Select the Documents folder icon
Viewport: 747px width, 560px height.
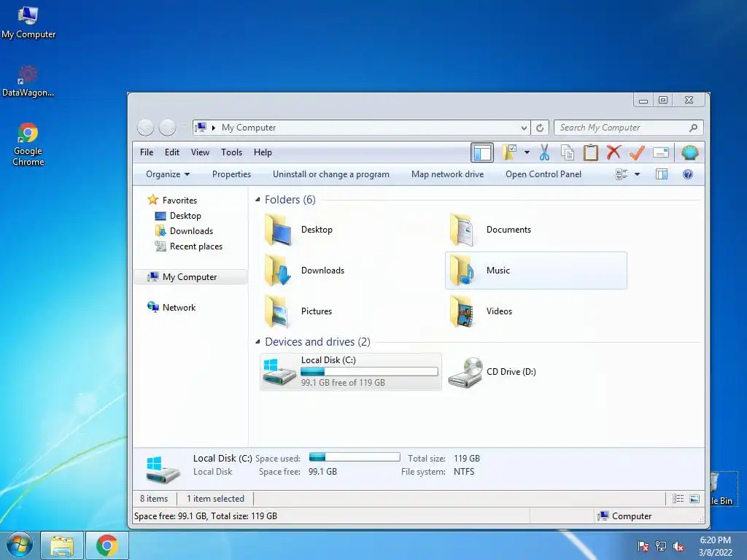coord(462,230)
